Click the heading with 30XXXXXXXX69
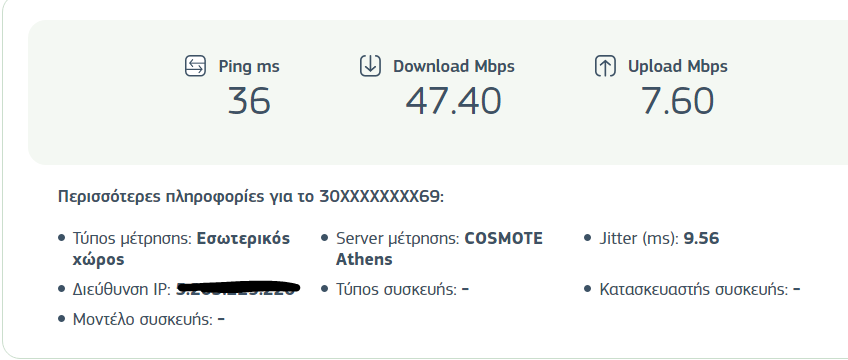Image resolution: width=848 pixels, height=360 pixels. click(250, 196)
